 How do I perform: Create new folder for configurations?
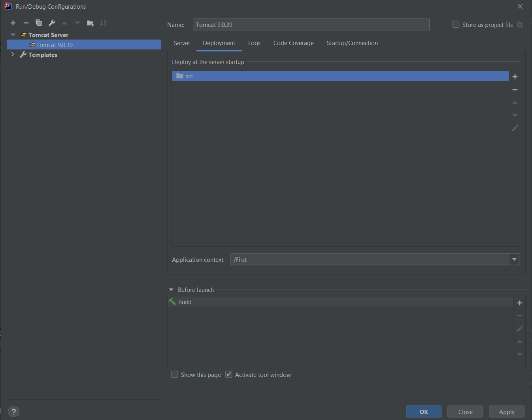coord(91,23)
